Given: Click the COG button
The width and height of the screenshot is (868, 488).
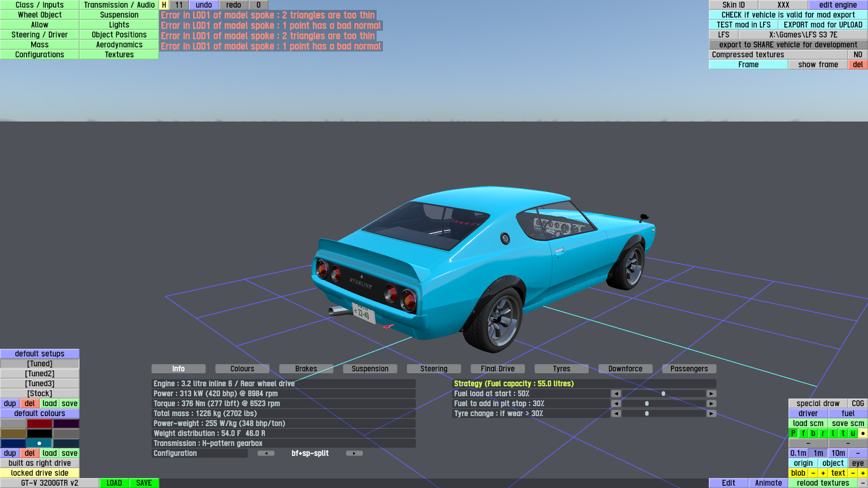Looking at the screenshot, I should tap(858, 404).
